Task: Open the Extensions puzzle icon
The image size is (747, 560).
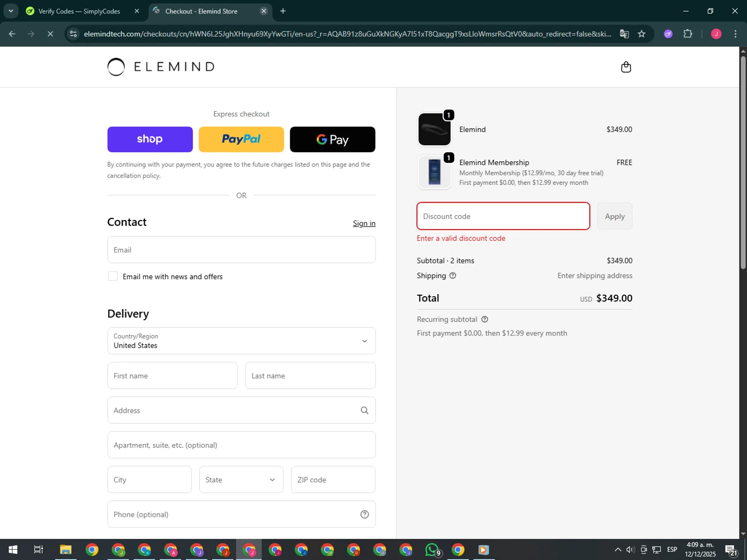Action: coord(688,34)
